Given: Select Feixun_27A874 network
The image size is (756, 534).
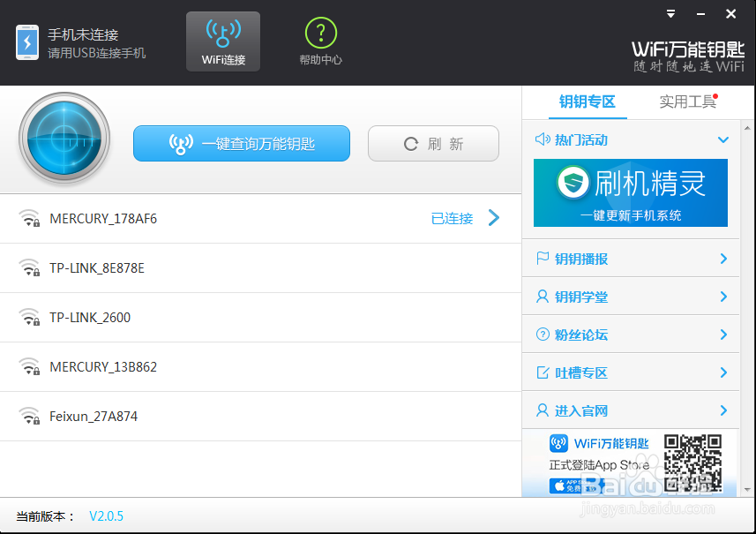Looking at the screenshot, I should (x=260, y=417).
